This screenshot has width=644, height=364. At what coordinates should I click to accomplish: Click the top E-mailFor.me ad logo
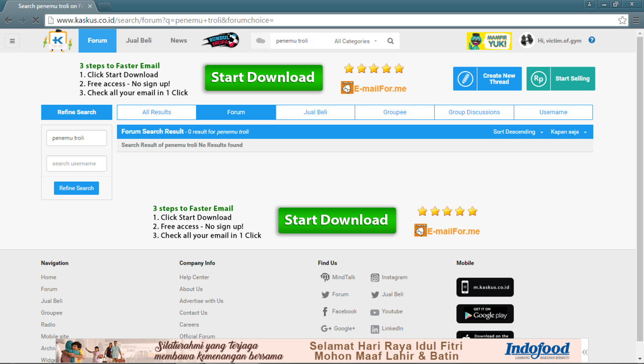(x=373, y=88)
